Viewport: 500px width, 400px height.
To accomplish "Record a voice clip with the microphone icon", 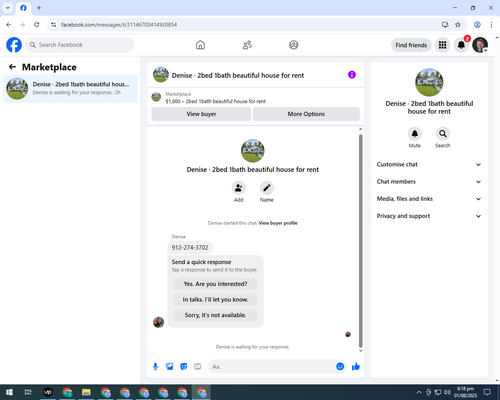I will [155, 367].
